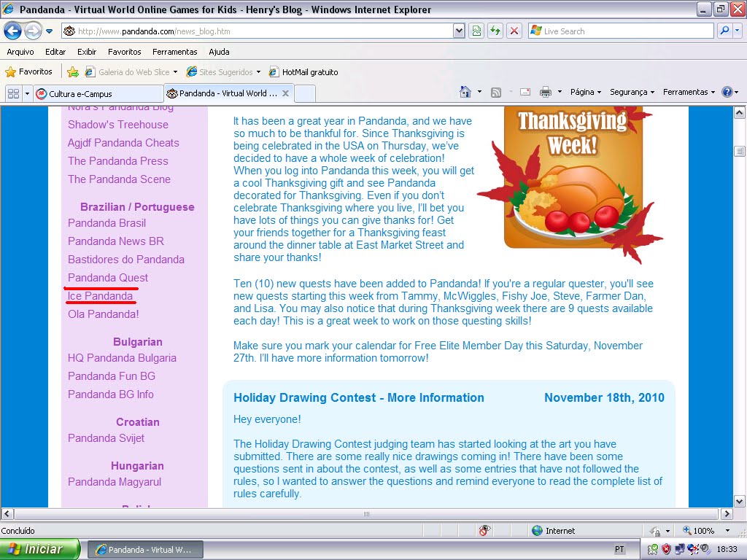Open The Pandanda Scene link
Image resolution: width=747 pixels, height=560 pixels.
[119, 179]
